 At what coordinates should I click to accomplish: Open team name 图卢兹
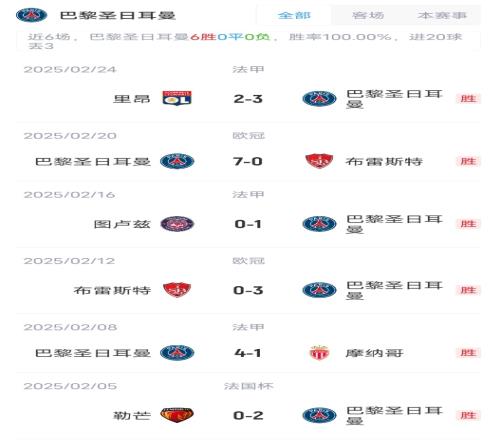point(122,224)
